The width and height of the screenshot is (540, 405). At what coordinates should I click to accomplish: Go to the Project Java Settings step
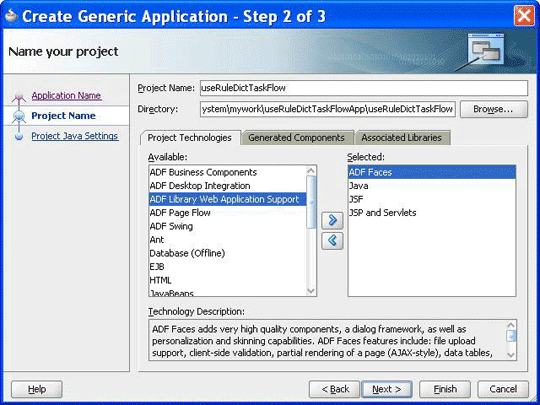coord(75,136)
